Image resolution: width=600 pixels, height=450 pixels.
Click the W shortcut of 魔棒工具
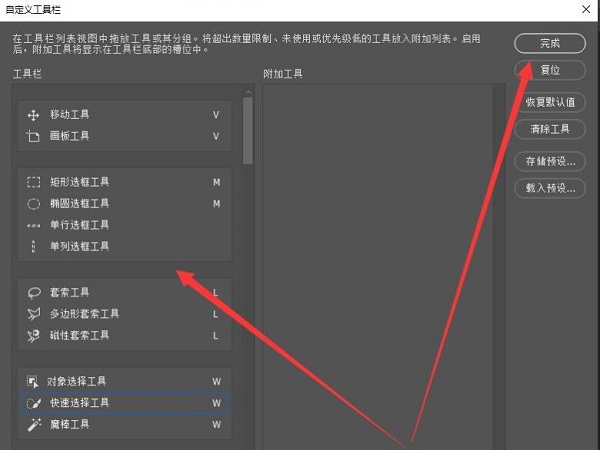tap(217, 424)
